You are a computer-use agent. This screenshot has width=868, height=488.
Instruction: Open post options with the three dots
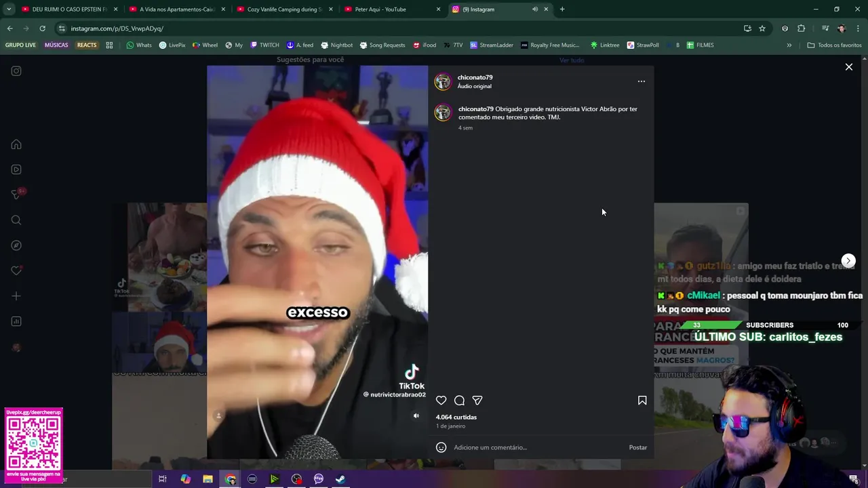[x=642, y=81]
